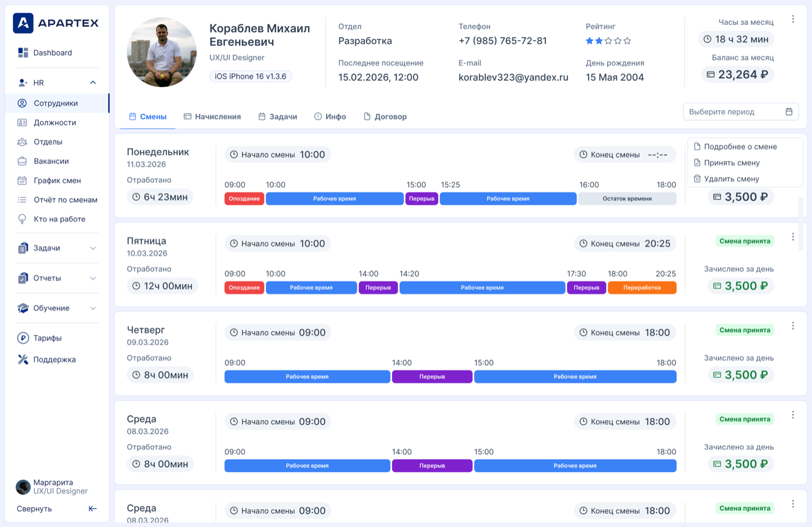Switch to the Начисления tab

coord(212,117)
